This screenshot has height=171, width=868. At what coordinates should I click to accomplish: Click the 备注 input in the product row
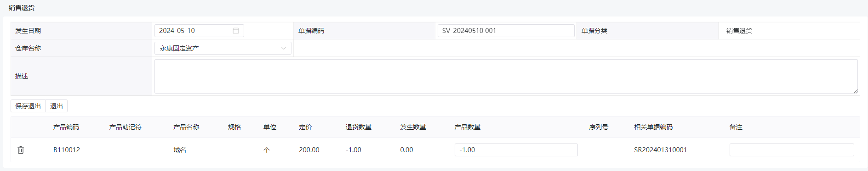coord(792,150)
